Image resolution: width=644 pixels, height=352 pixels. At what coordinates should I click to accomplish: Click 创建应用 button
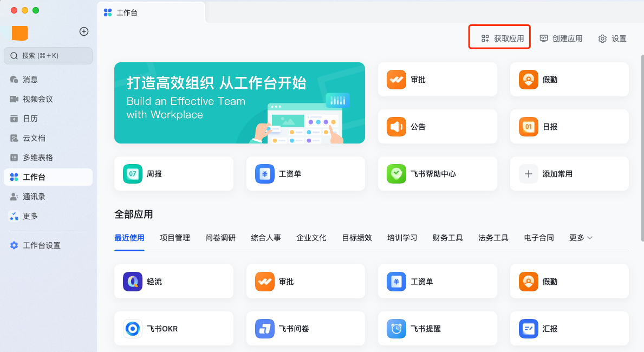pos(561,38)
